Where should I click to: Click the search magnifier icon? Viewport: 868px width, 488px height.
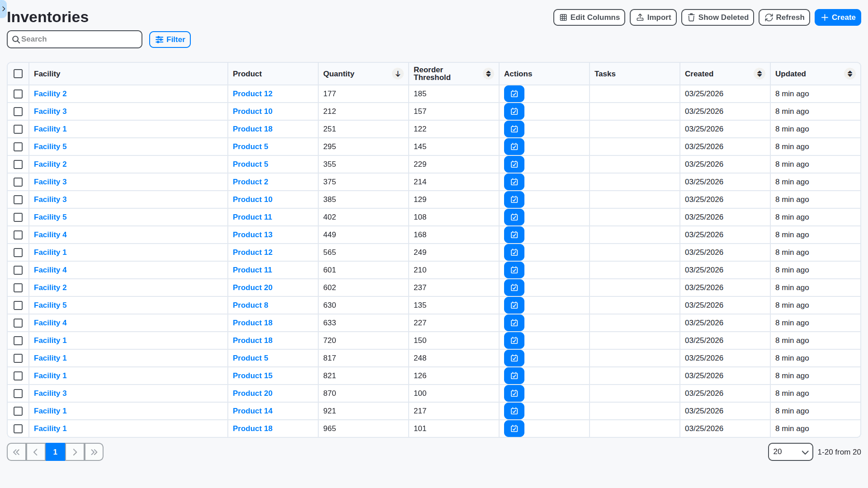pyautogui.click(x=16, y=39)
